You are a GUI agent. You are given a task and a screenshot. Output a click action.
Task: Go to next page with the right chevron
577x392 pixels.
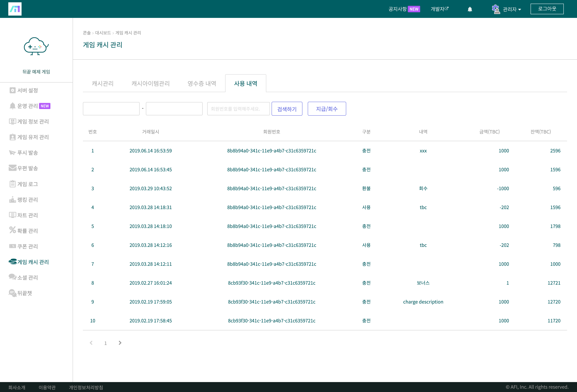(x=120, y=343)
